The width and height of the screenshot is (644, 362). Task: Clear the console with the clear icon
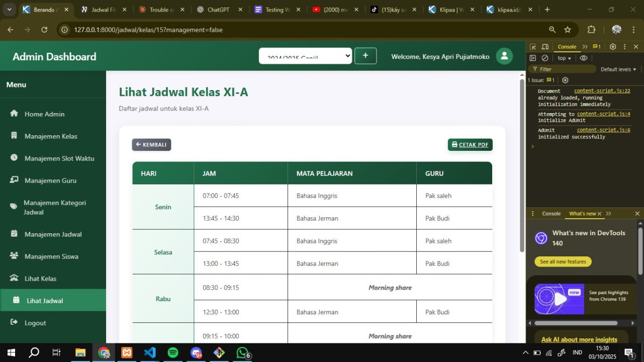545,58
